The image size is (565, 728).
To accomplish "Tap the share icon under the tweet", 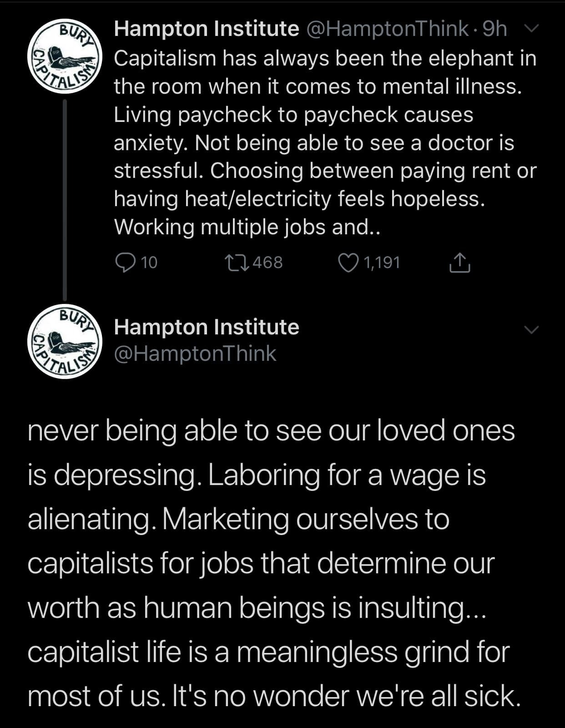I will tap(459, 263).
